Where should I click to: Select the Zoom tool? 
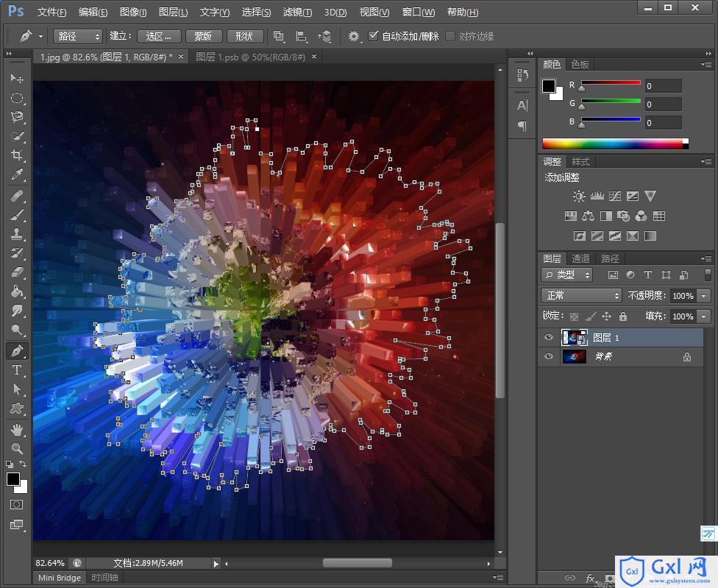16,448
